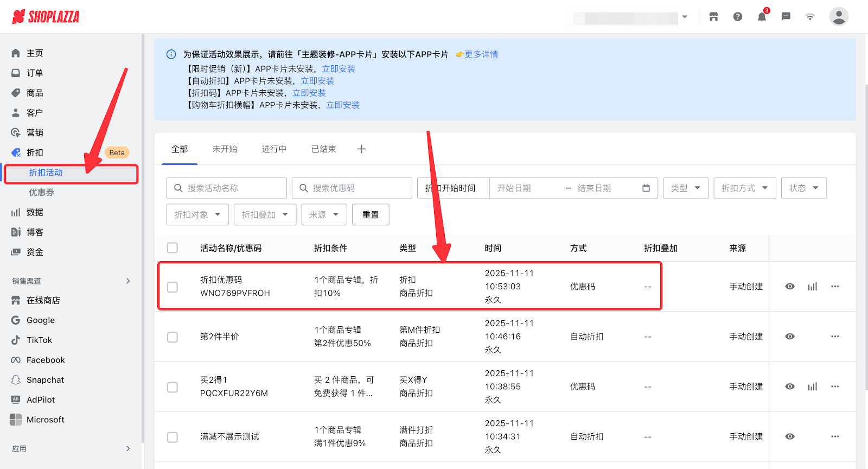The image size is (868, 469).
Task: Select checkbox for 折扣优惠码 row
Action: point(173,287)
